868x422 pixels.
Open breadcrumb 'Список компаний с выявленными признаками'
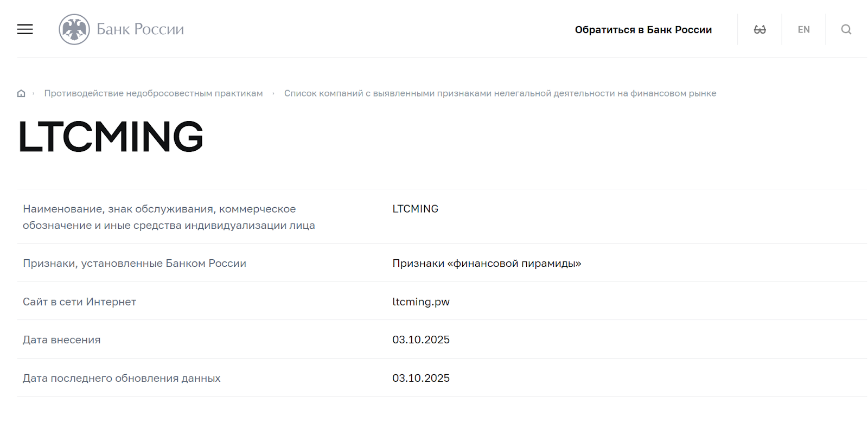click(500, 93)
